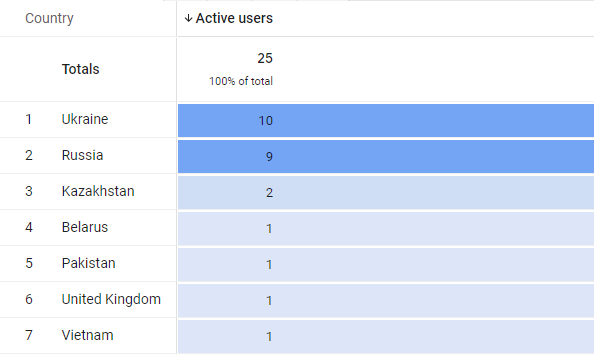The width and height of the screenshot is (594, 364).
Task: Click the Pakistan active users value
Action: click(269, 265)
